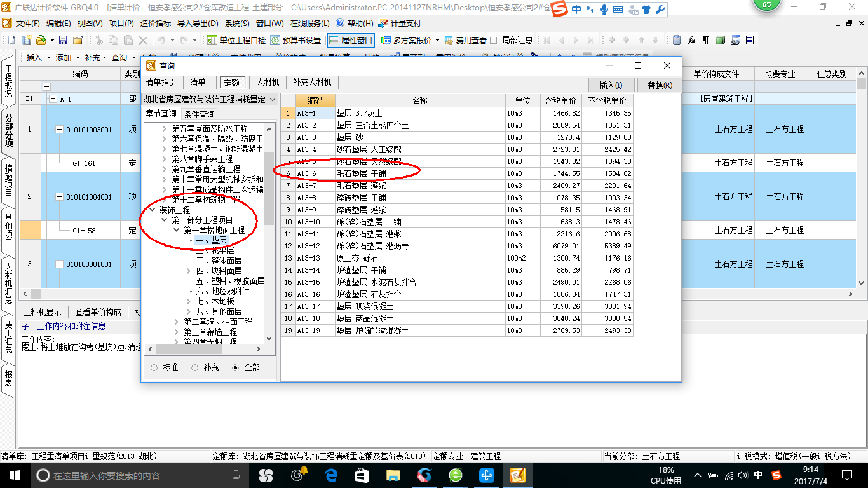Select the 全部 radio button

(x=236, y=367)
